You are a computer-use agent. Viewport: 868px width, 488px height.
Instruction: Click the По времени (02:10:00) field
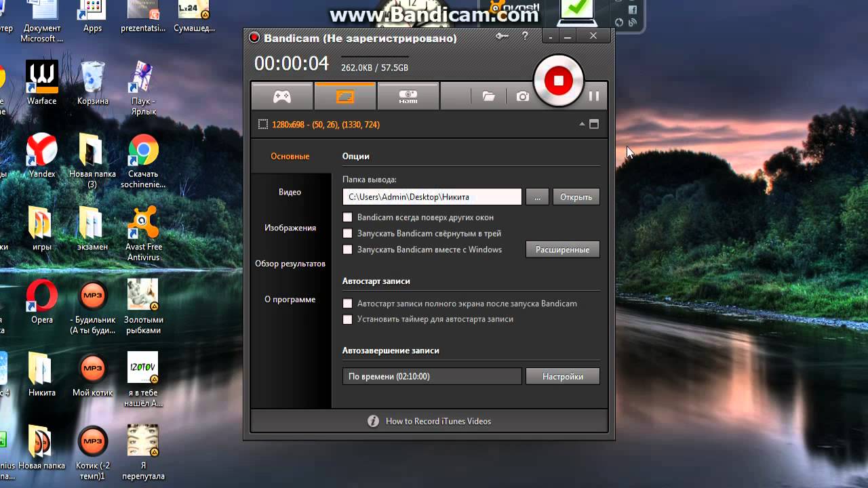tap(432, 376)
